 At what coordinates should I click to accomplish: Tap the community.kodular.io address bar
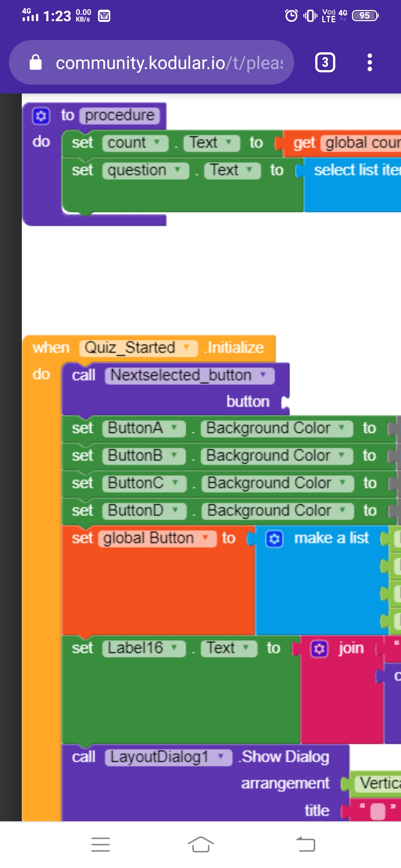point(151,62)
